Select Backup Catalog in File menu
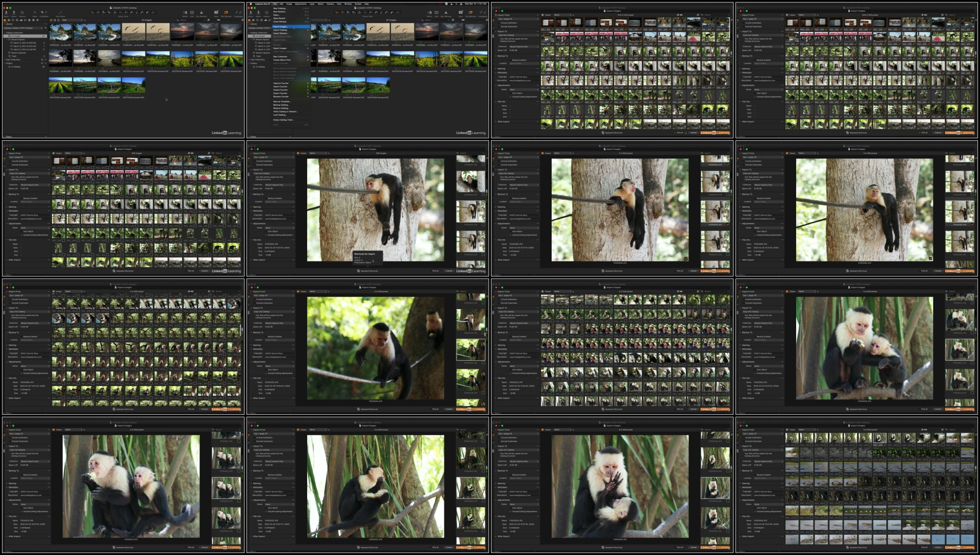 [x=281, y=105]
